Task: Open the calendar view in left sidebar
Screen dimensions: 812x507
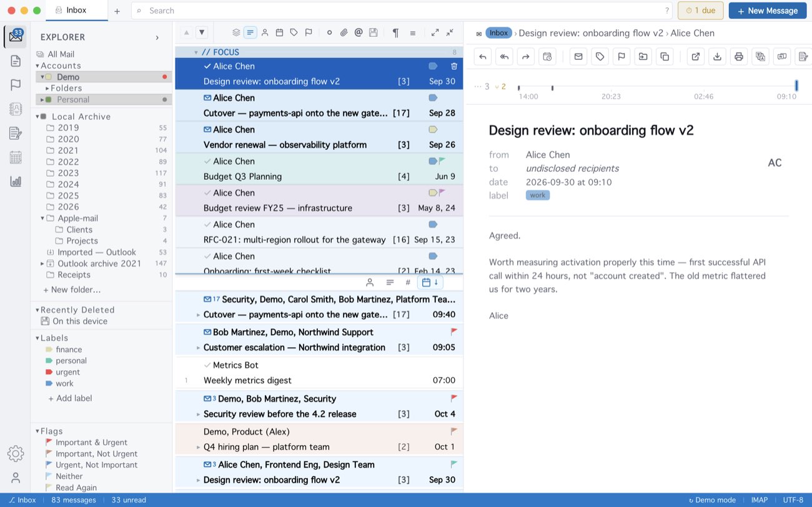Action: 16,157
